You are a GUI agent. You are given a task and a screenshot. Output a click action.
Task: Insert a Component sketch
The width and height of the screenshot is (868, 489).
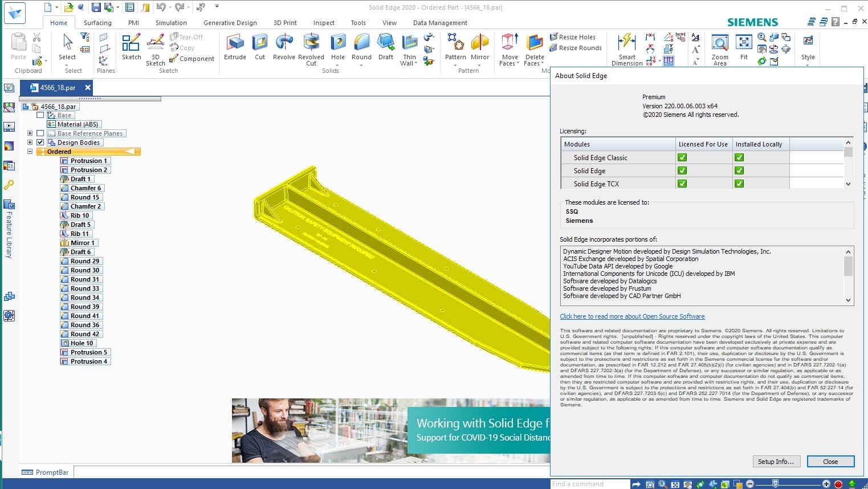192,59
